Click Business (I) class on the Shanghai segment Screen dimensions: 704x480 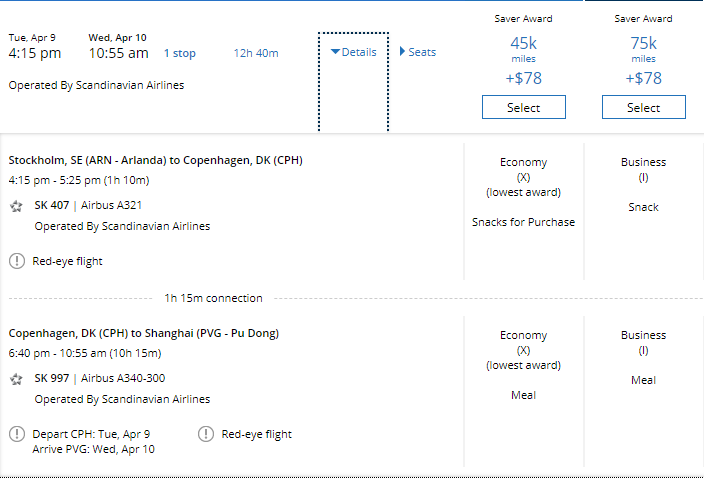click(643, 342)
